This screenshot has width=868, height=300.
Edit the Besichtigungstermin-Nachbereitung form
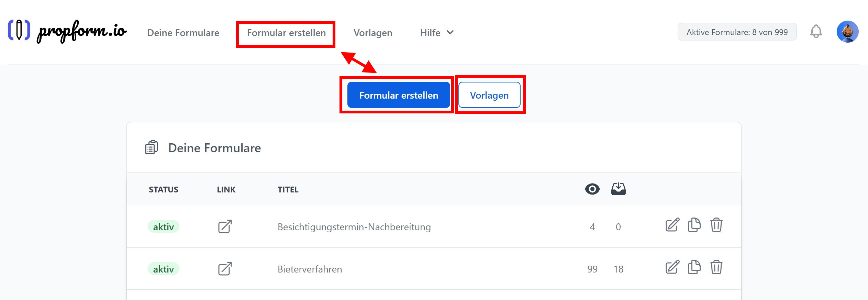click(x=672, y=225)
